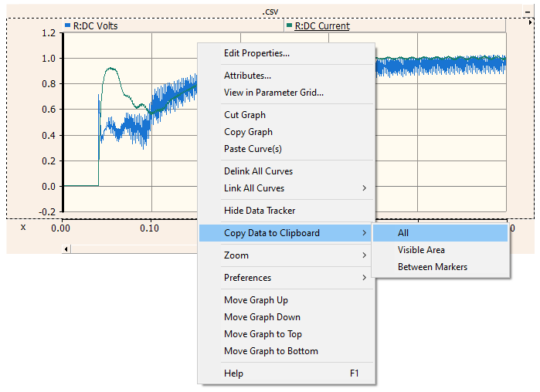Select Move Graph to Top
The height and width of the screenshot is (392, 540).
(x=263, y=334)
